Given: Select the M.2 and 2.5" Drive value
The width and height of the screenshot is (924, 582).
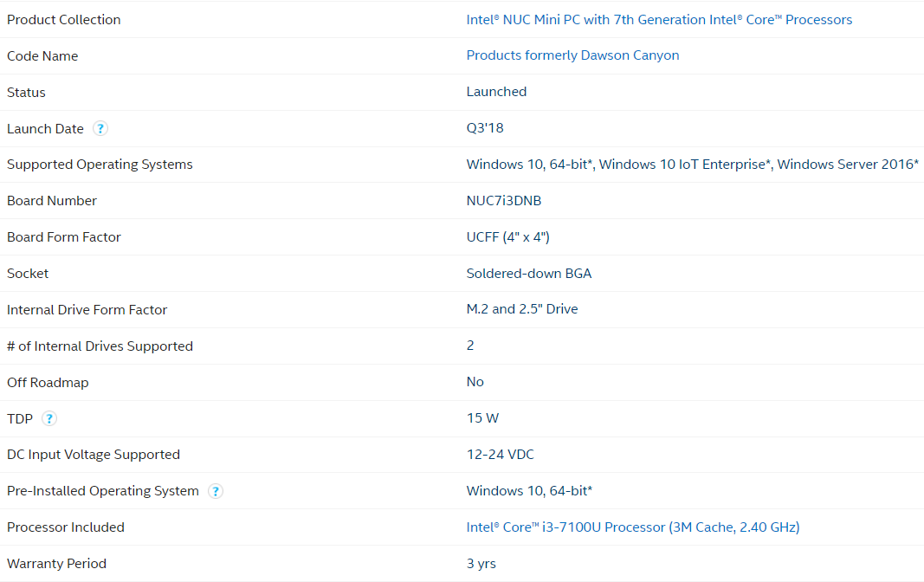Looking at the screenshot, I should click(x=522, y=309).
